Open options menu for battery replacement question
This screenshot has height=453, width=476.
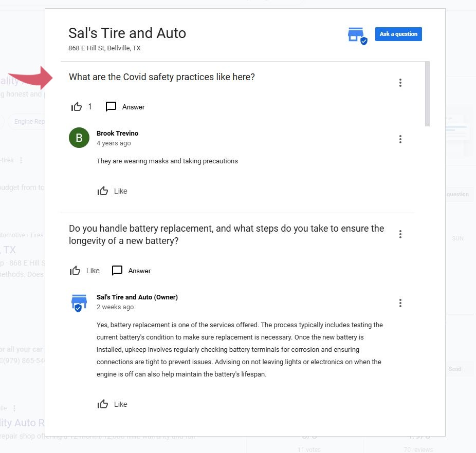[400, 234]
